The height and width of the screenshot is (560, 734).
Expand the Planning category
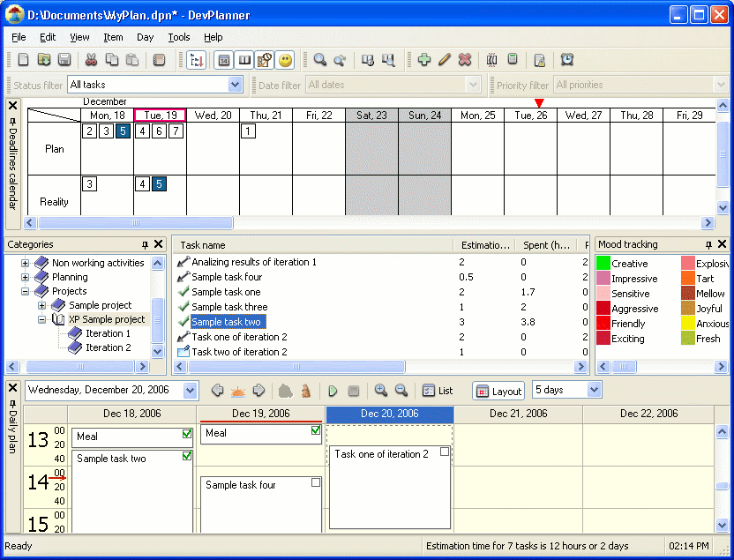[25, 277]
